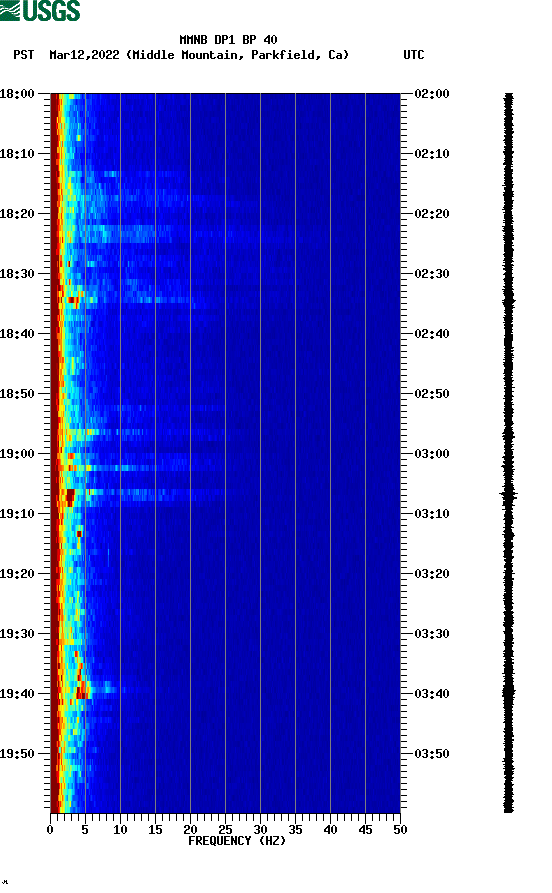Click the dark red energy burst near 19:08
The image size is (552, 893).
[x=69, y=497]
